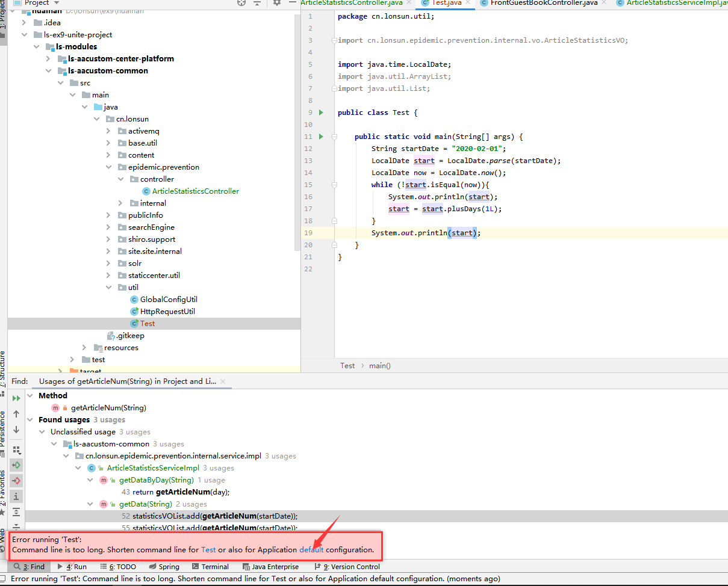Open Favorites side tool window
Screen dimensions: 728x586
pyautogui.click(x=3, y=492)
